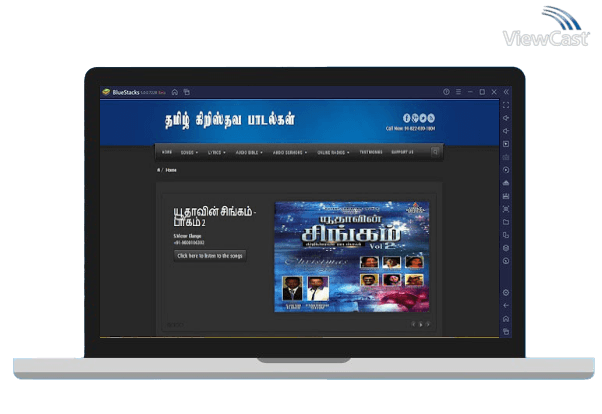Open the last social icon after Twitter
The height and width of the screenshot is (414, 602).
431,118
